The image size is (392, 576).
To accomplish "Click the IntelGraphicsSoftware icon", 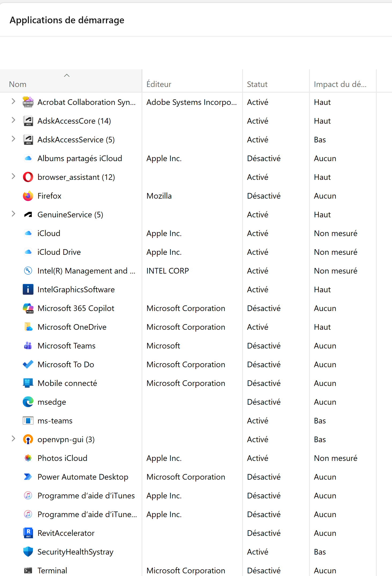I will [x=28, y=290].
